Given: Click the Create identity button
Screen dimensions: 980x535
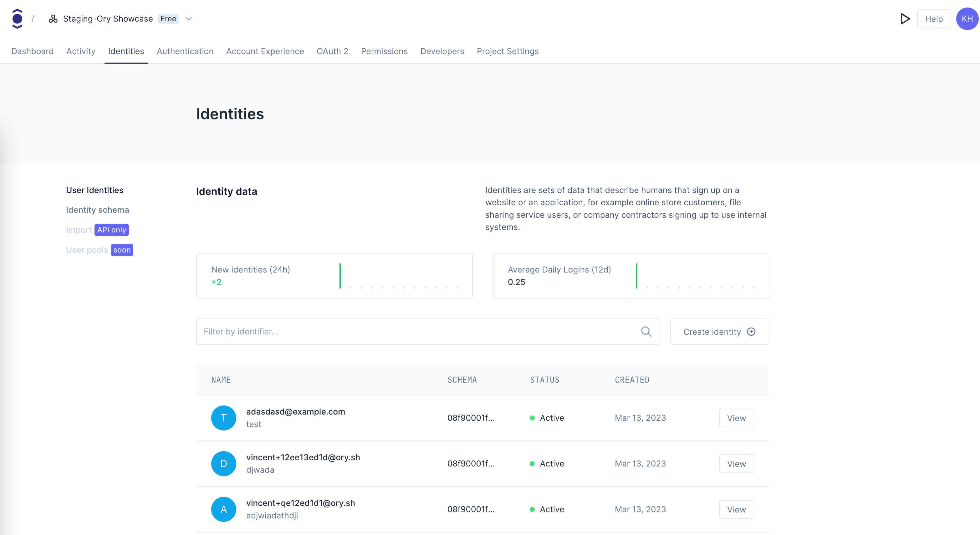Looking at the screenshot, I should point(719,331).
